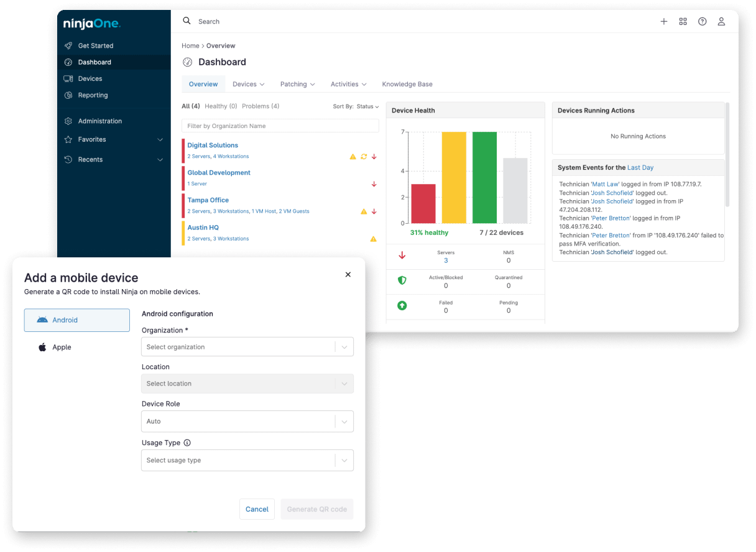
Task: Open the quick-add plus icon in top bar
Action: [664, 21]
